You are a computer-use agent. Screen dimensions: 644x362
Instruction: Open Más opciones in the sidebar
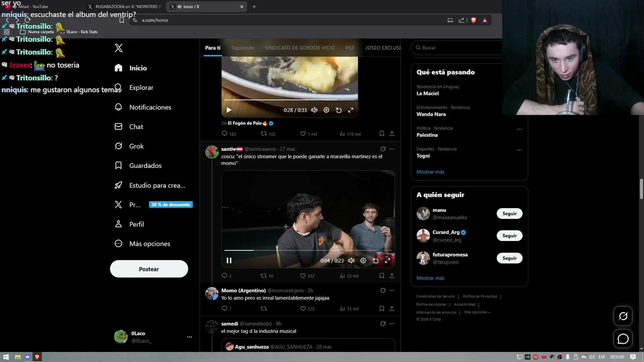click(x=142, y=243)
